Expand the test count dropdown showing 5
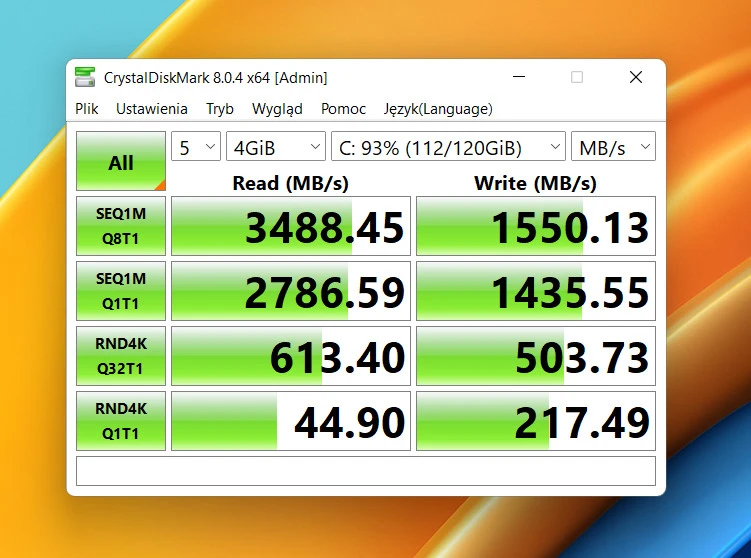This screenshot has width=751, height=558. point(196,146)
